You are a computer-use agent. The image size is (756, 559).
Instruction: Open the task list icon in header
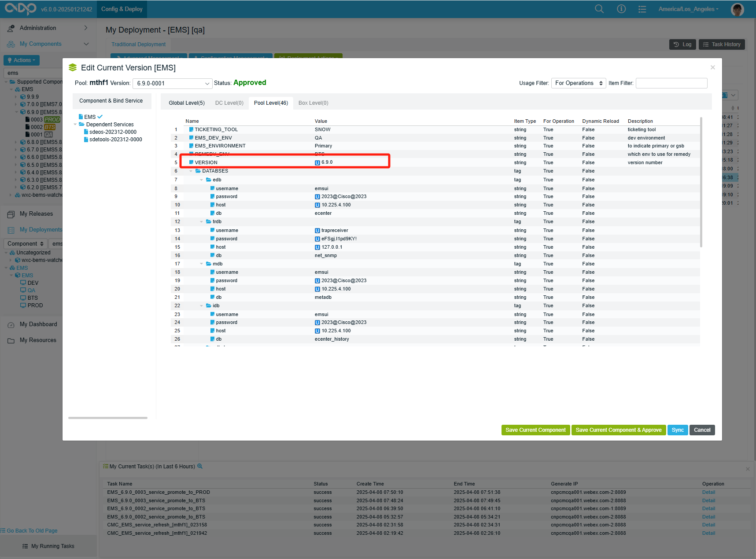coord(642,9)
